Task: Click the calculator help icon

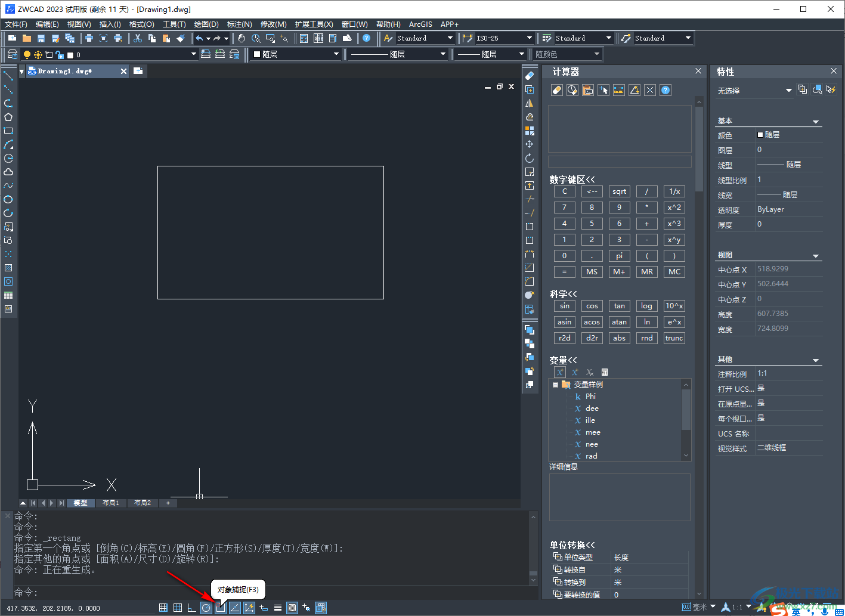Action: click(666, 90)
